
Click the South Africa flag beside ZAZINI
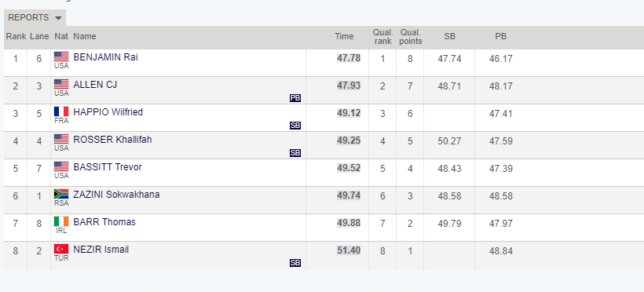coord(61,194)
